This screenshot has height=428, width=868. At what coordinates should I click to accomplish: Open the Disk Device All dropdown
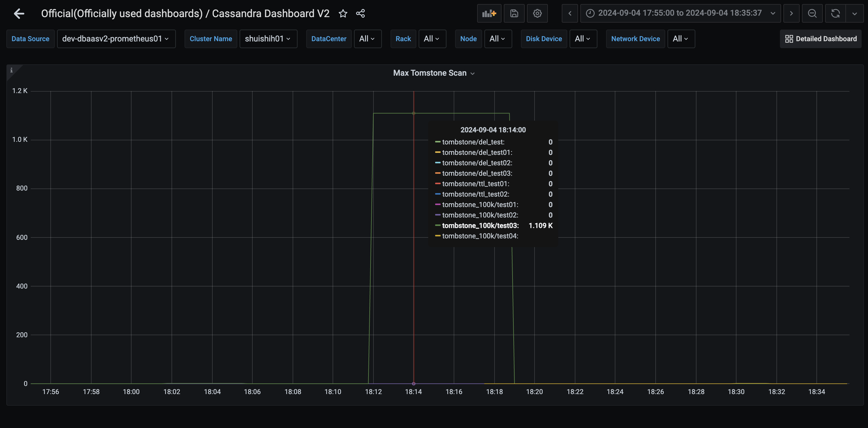(583, 39)
